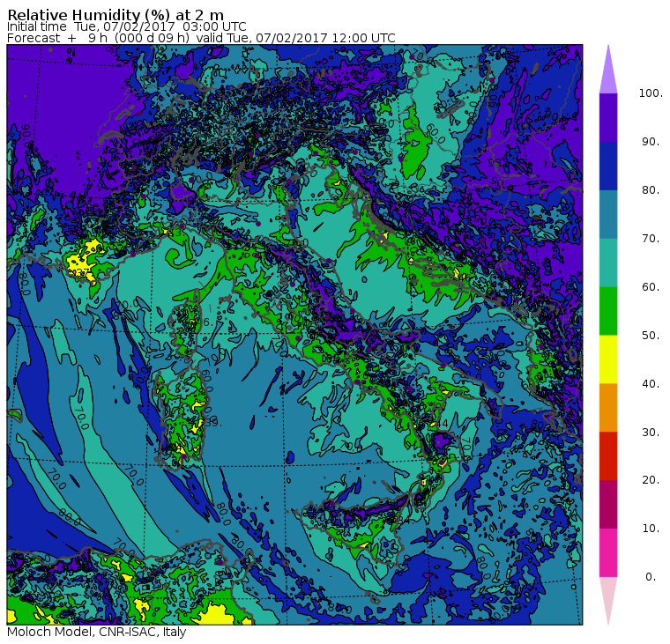Click the '70.' legend label

coord(651,238)
